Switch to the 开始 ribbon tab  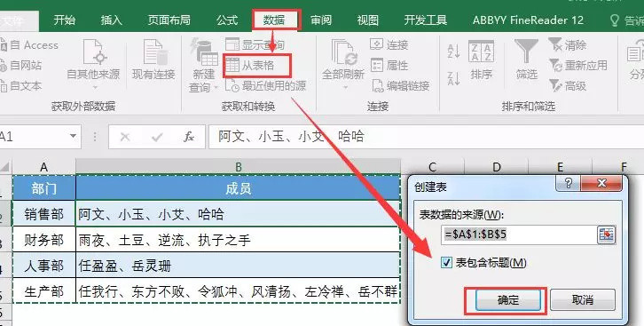65,20
